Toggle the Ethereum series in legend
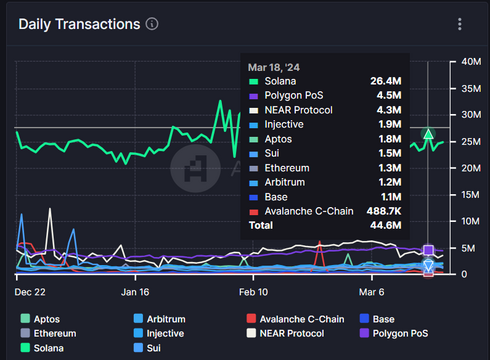490x360 pixels. (x=48, y=333)
